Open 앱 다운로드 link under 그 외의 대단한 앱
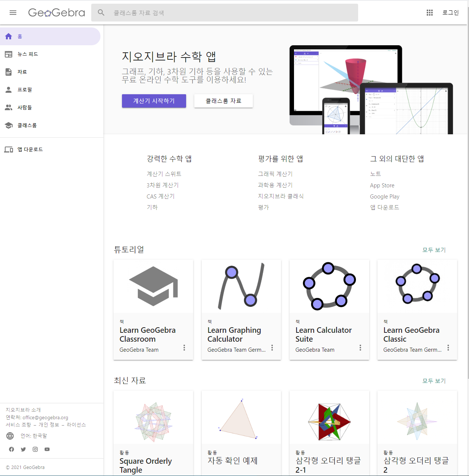469x476 pixels. (x=384, y=207)
